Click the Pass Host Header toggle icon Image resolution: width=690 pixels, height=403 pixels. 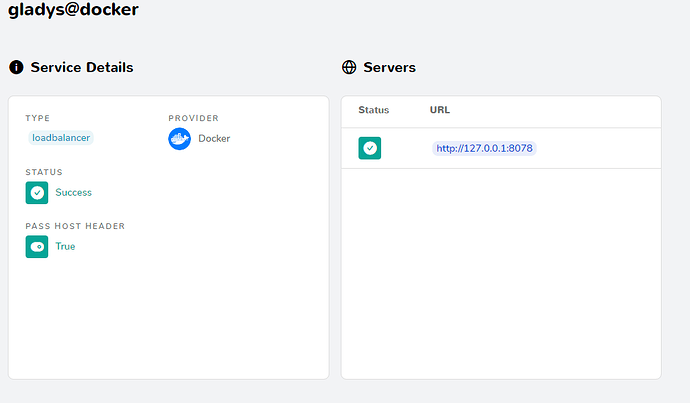tap(37, 246)
